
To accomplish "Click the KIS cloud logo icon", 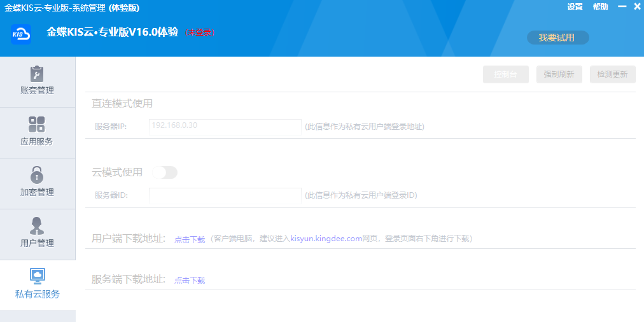I will pyautogui.click(x=21, y=34).
